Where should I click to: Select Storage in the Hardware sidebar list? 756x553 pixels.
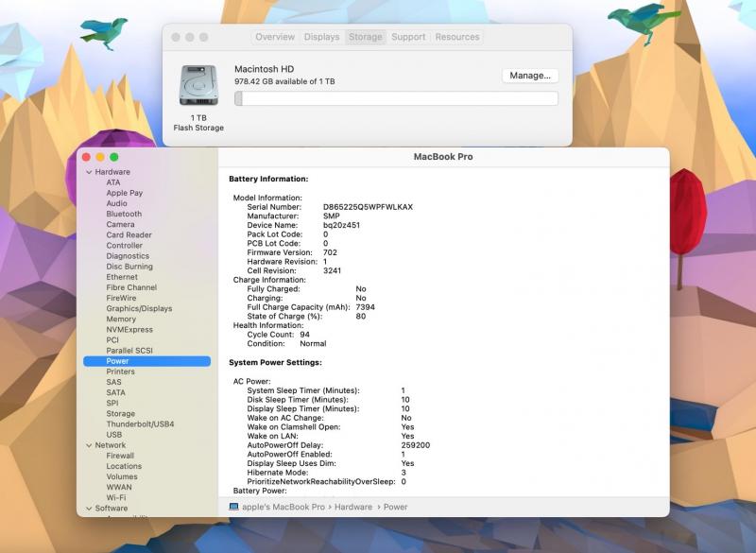(x=121, y=414)
